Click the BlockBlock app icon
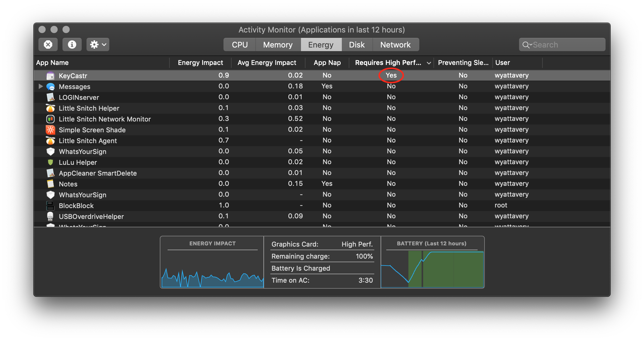Image resolution: width=644 pixels, height=341 pixels. click(x=50, y=206)
